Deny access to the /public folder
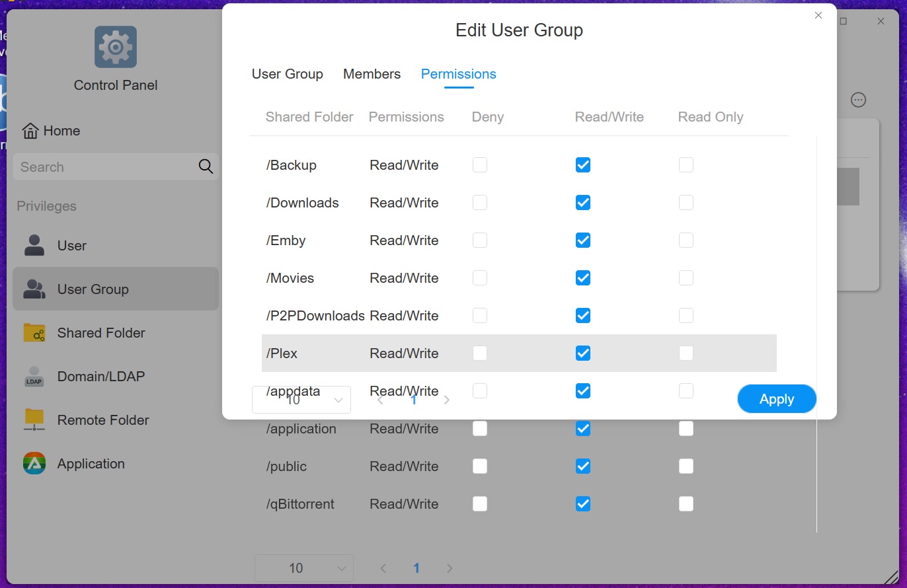Image resolution: width=907 pixels, height=588 pixels. [480, 466]
